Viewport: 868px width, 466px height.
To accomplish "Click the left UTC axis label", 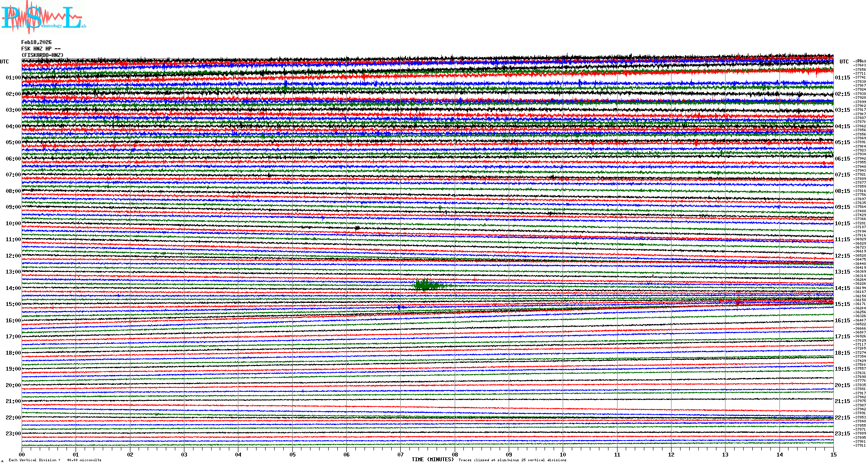I will coord(4,62).
